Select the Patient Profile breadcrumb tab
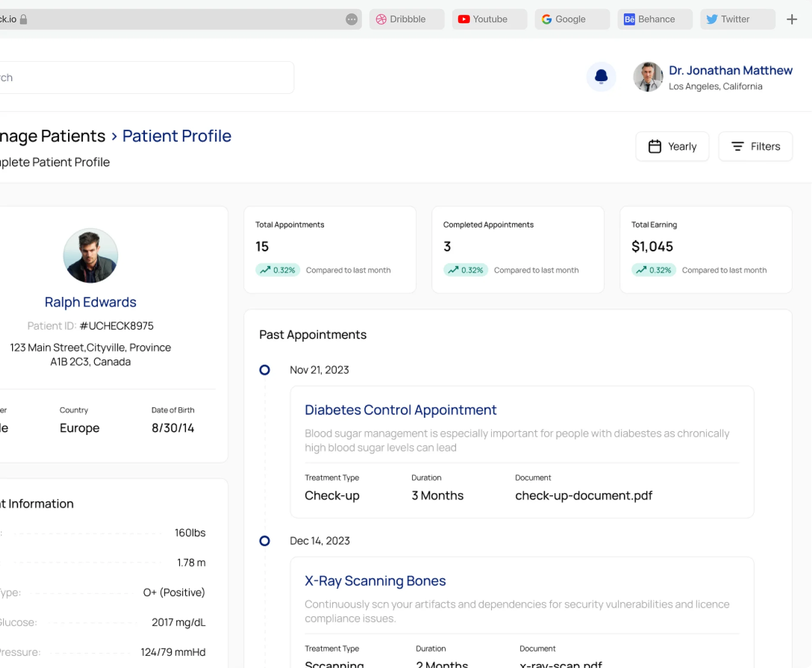The height and width of the screenshot is (668, 812). click(176, 136)
